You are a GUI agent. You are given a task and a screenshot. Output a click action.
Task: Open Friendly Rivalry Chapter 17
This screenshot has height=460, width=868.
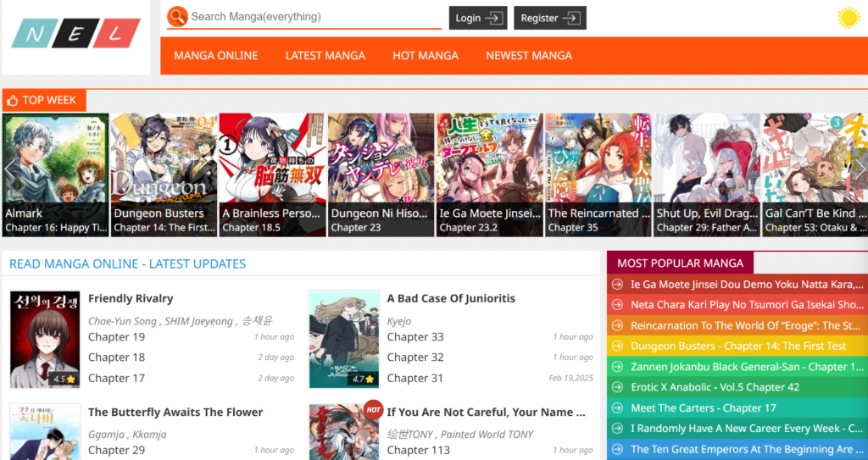(x=116, y=379)
